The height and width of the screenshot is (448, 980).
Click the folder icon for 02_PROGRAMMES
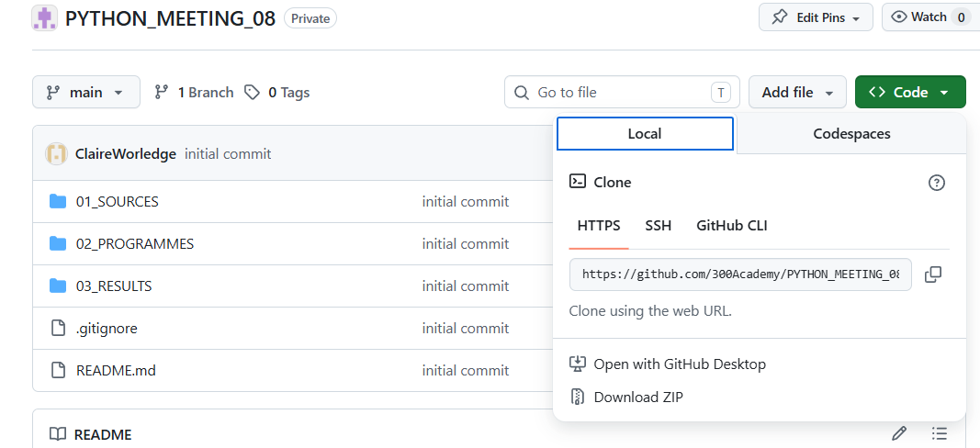(58, 243)
